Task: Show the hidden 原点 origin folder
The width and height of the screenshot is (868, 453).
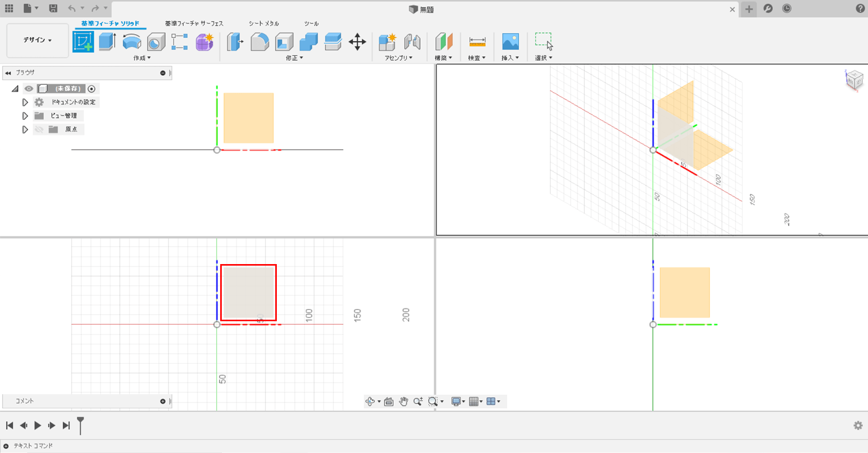Action: (39, 130)
